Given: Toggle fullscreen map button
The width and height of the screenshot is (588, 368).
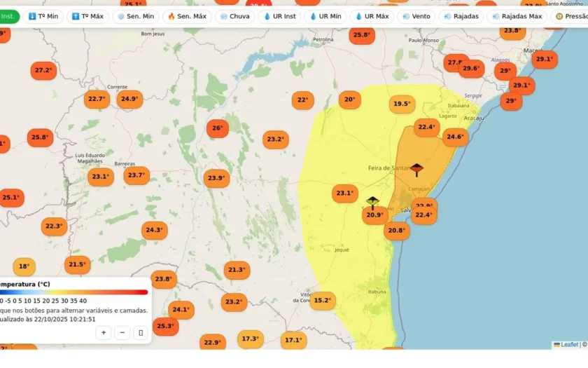Looking at the screenshot, I should (141, 333).
